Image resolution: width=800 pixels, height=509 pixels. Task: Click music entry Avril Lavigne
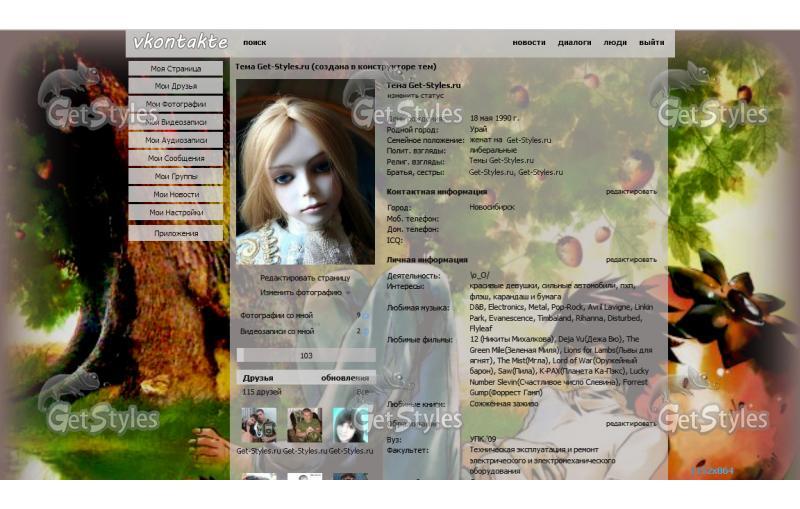tap(610, 308)
